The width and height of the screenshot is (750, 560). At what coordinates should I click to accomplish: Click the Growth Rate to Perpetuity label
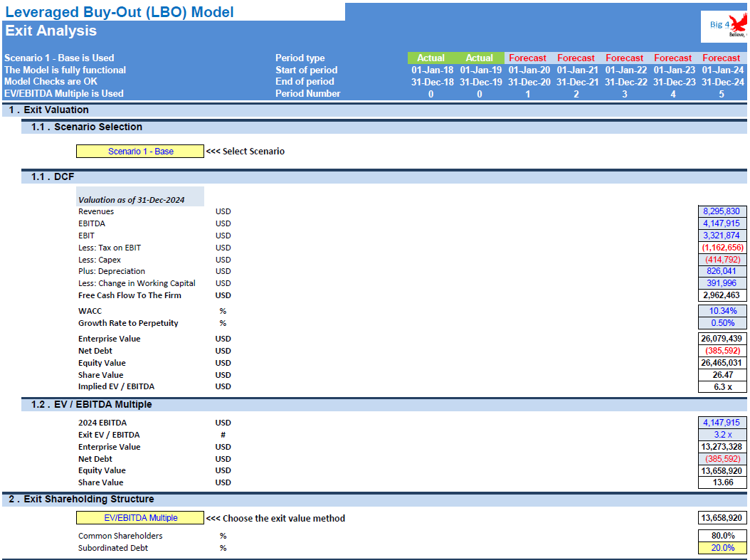click(128, 323)
